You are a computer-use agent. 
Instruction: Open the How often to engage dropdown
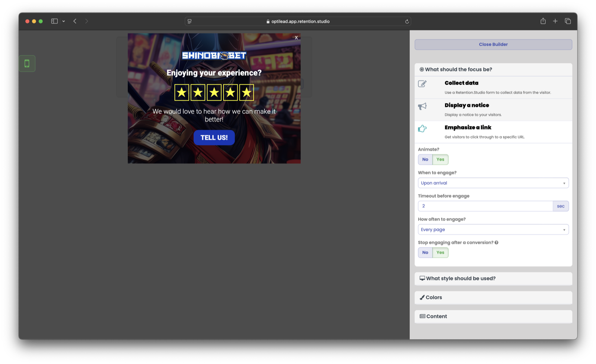(493, 230)
